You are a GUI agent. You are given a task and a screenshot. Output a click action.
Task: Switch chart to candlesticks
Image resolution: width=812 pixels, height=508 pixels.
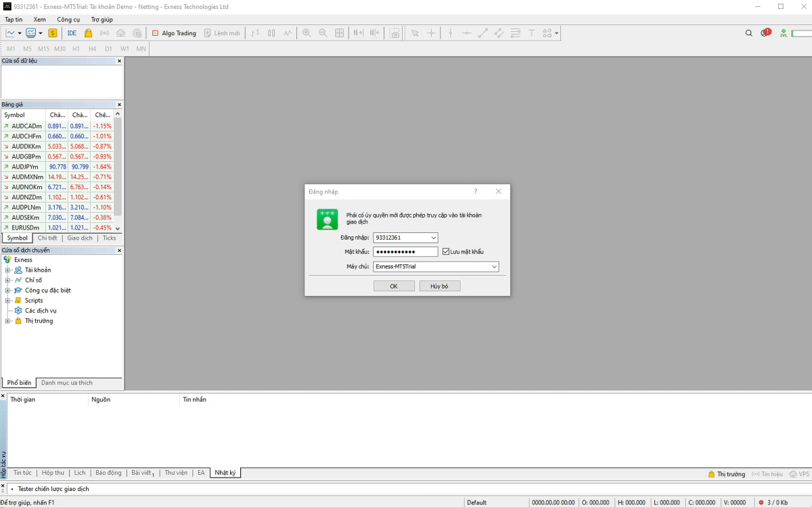271,33
